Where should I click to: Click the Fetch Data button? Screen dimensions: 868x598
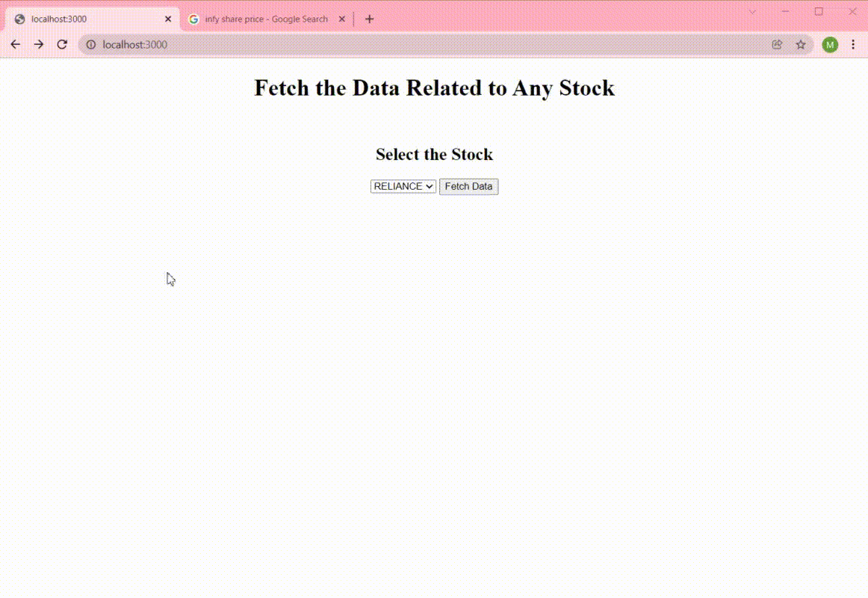point(468,187)
